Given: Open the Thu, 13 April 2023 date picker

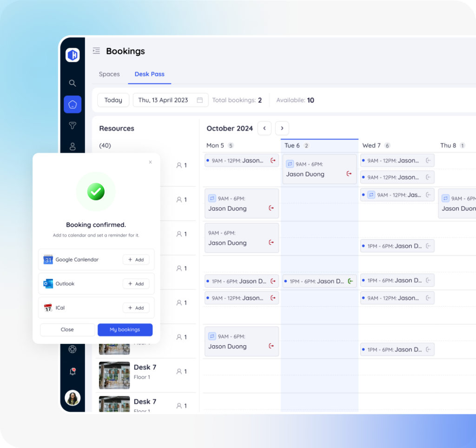Looking at the screenshot, I should [x=171, y=100].
